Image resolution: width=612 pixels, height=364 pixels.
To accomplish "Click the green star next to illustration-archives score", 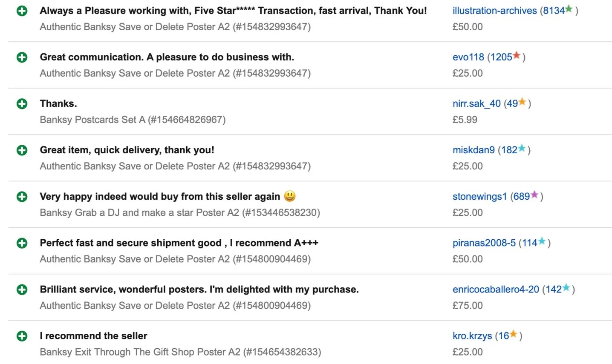I will (x=569, y=9).
